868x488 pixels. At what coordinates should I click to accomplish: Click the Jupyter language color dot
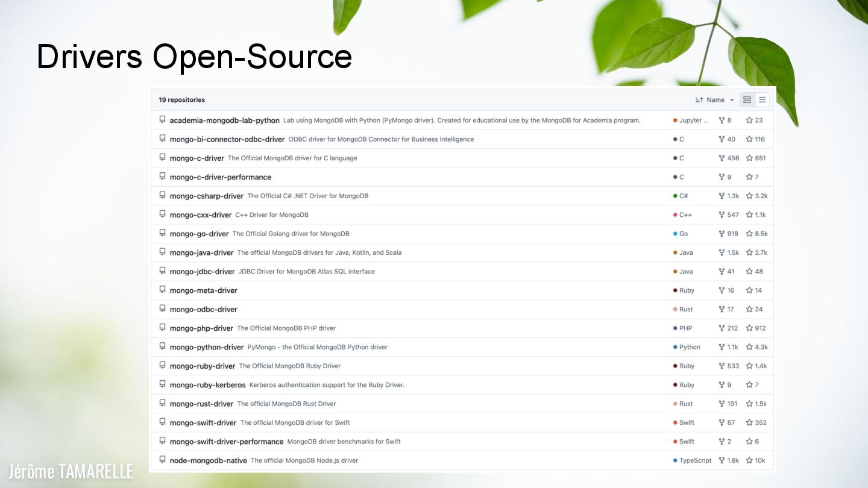(675, 120)
